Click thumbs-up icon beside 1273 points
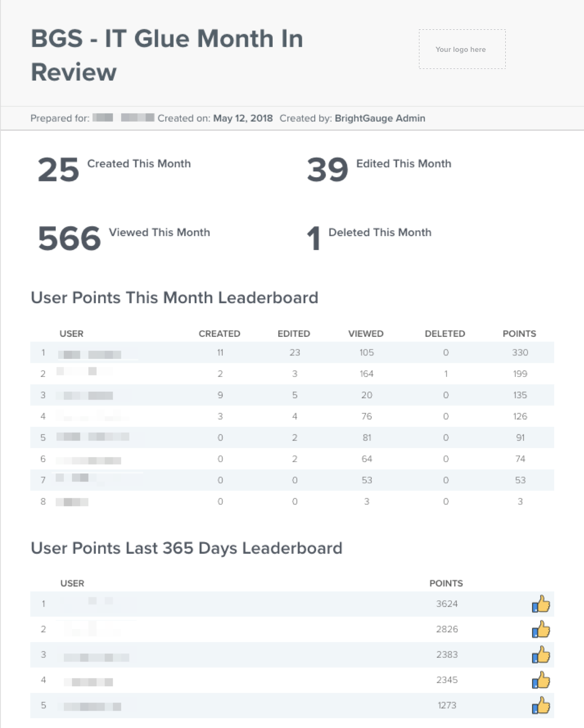The width and height of the screenshot is (584, 728). [x=541, y=705]
